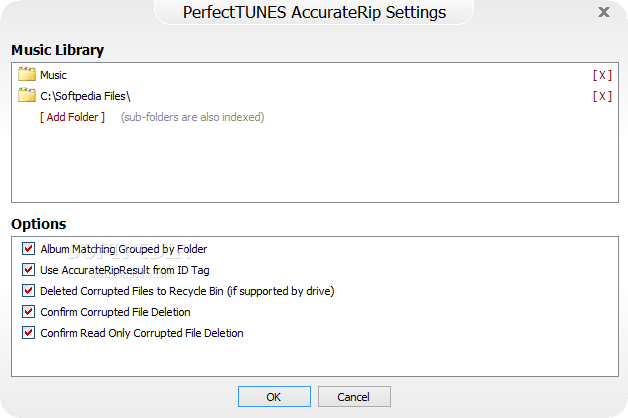Screen dimensions: 628x418
Task: Select the C:\Softpedia Files\ path text
Action: click(85, 96)
